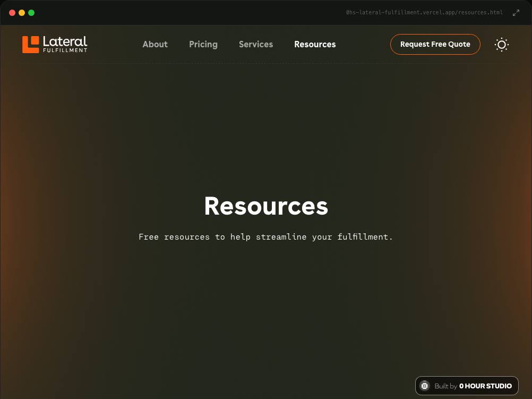Select the Resources nav item
This screenshot has width=532, height=399.
(315, 45)
